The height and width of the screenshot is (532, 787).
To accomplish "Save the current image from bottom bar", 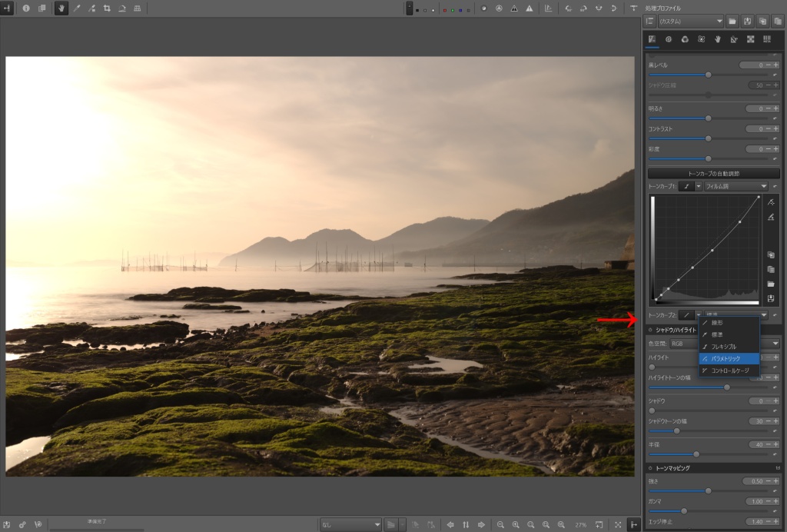I will click(7, 524).
